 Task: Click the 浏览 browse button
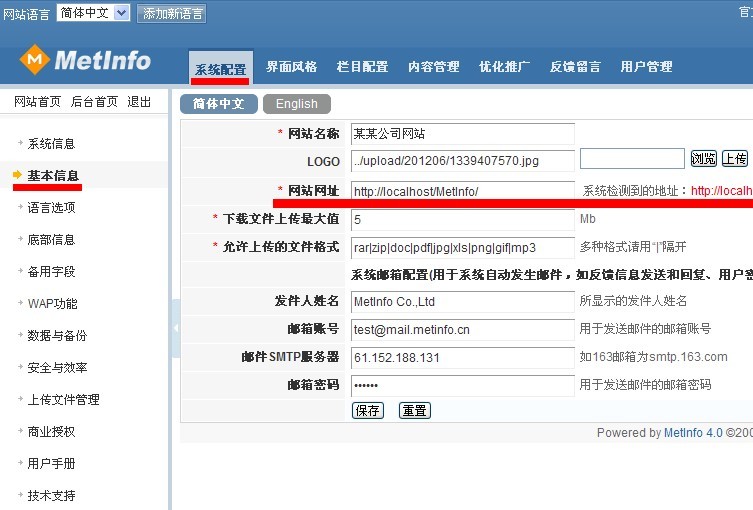tap(704, 158)
